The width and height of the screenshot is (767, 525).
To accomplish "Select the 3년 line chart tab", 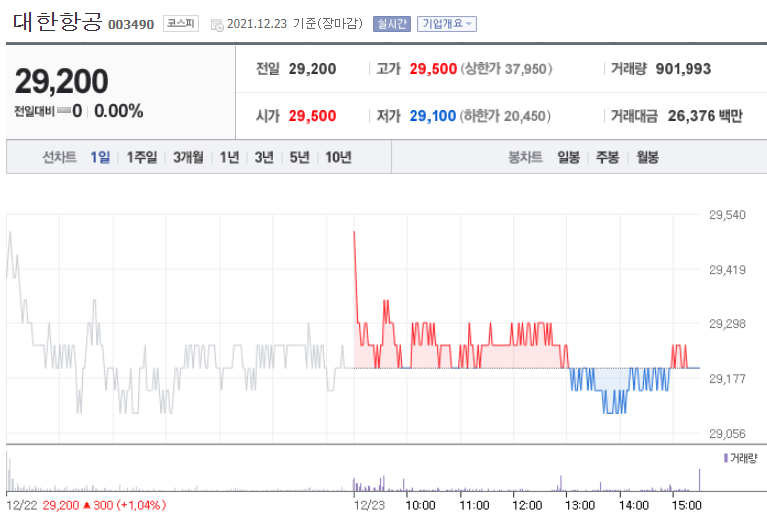I will pos(264,157).
